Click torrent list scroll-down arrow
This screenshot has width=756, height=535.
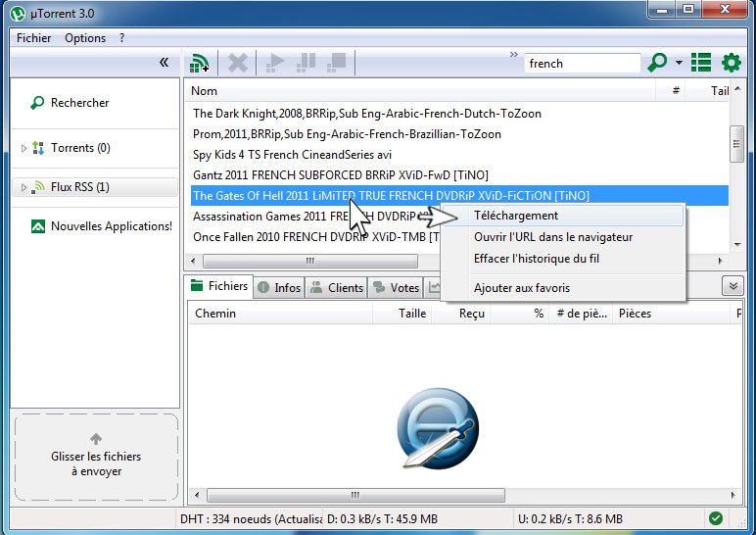[737, 245]
